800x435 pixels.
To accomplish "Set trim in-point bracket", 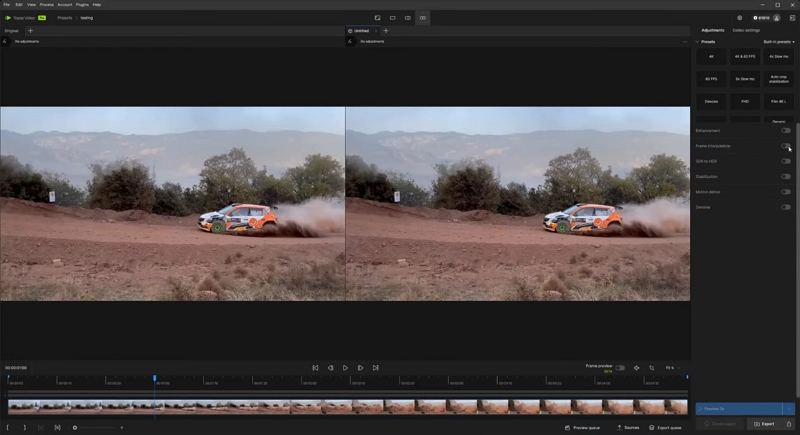I will pos(8,427).
